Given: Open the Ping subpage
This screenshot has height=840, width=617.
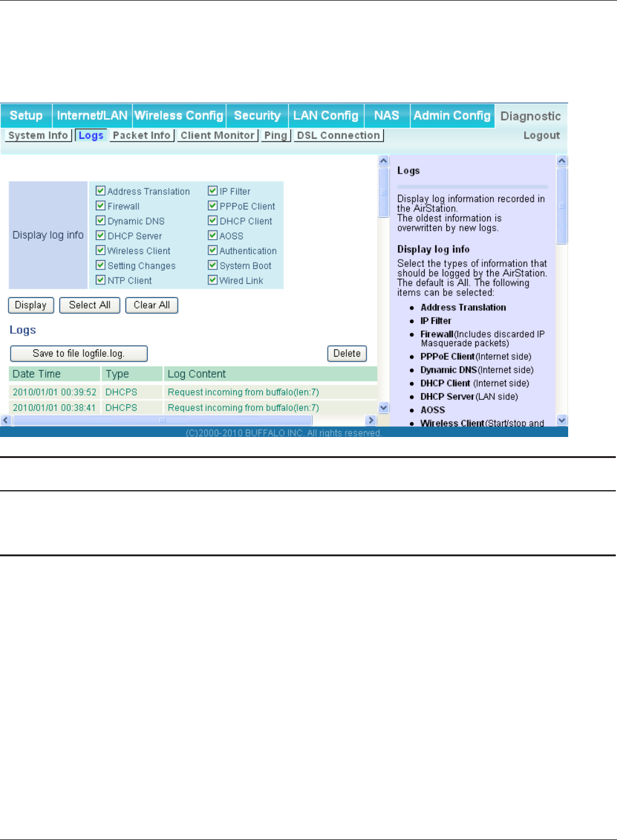Looking at the screenshot, I should pos(276,135).
